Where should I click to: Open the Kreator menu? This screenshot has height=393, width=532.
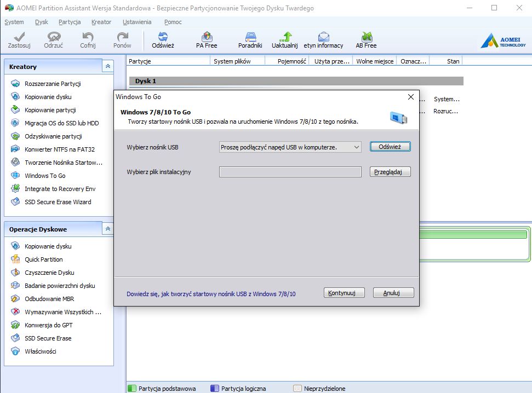101,22
